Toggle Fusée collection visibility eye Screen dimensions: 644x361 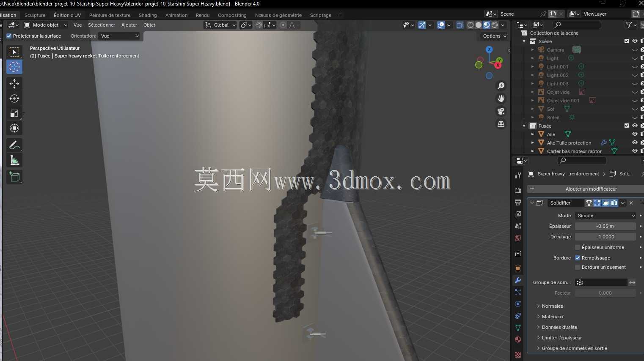coord(635,126)
